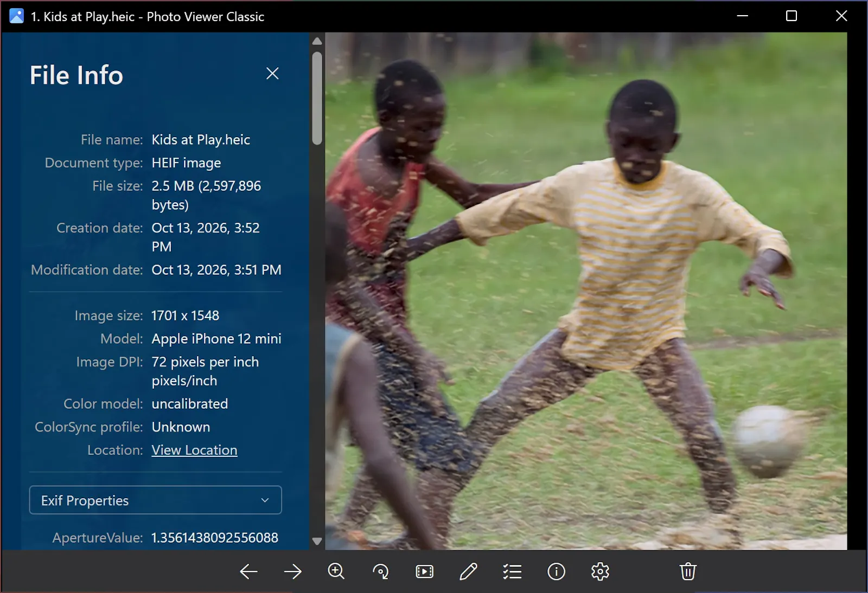Go to next image with right arrow
This screenshot has height=593, width=868.
click(x=292, y=571)
